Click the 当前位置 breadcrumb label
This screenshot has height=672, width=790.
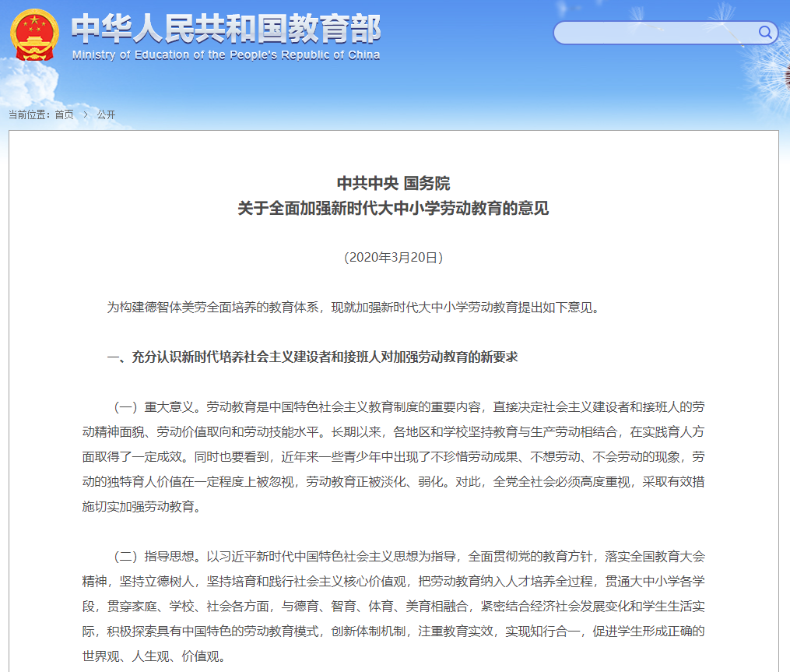28,114
